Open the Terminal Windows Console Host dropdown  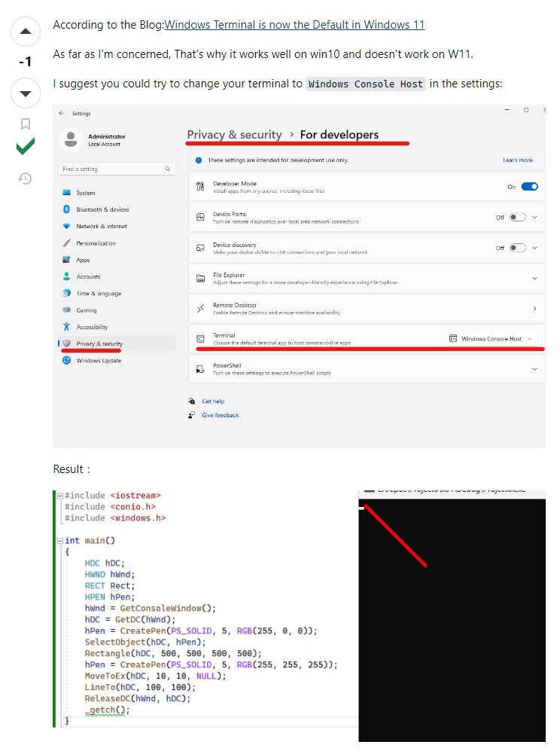(x=491, y=338)
